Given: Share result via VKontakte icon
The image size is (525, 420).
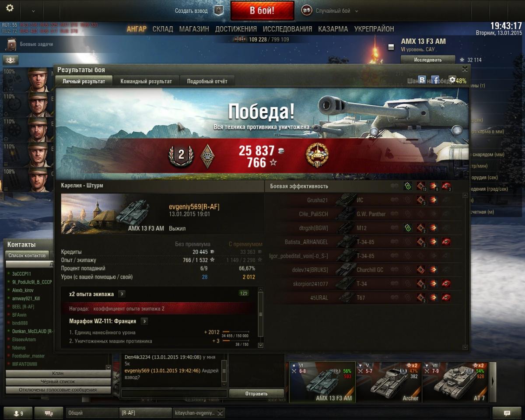Looking at the screenshot, I should 422,80.
